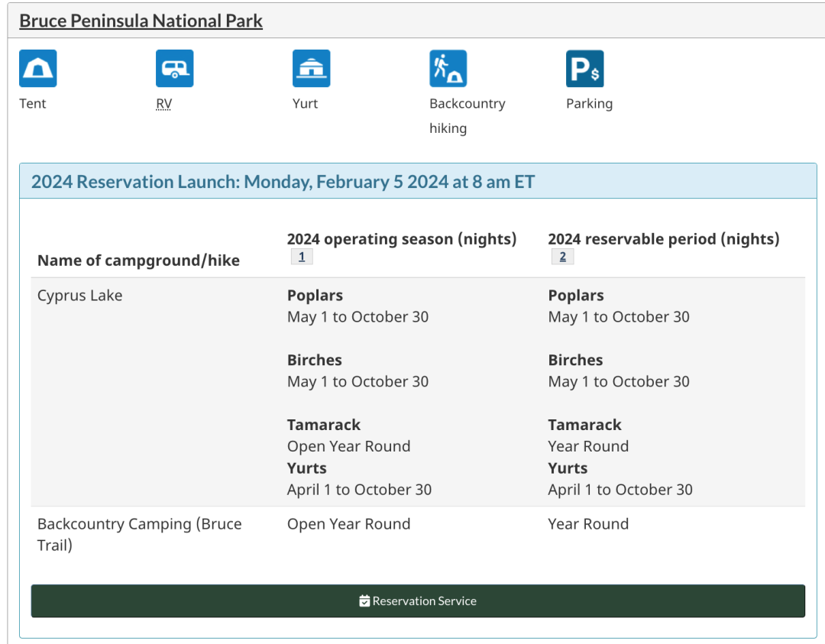Click the 'Backcountry hiking' label text
Screen dimensions: 825x644
467,116
